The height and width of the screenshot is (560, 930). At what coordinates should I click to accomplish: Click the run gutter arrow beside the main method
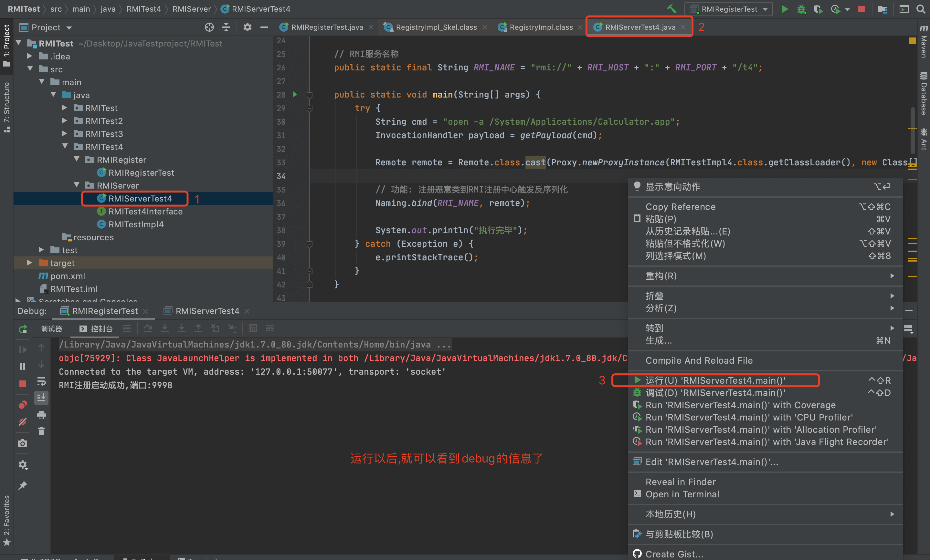click(295, 94)
